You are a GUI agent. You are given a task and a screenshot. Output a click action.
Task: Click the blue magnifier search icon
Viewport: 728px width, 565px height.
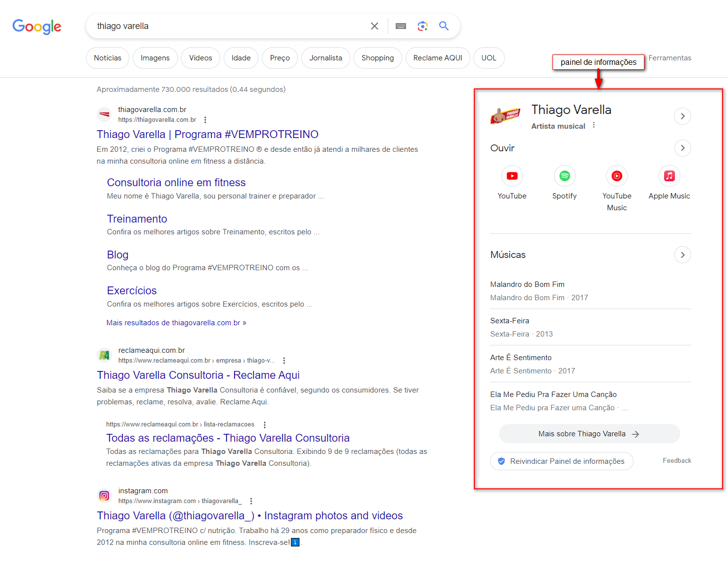444,26
